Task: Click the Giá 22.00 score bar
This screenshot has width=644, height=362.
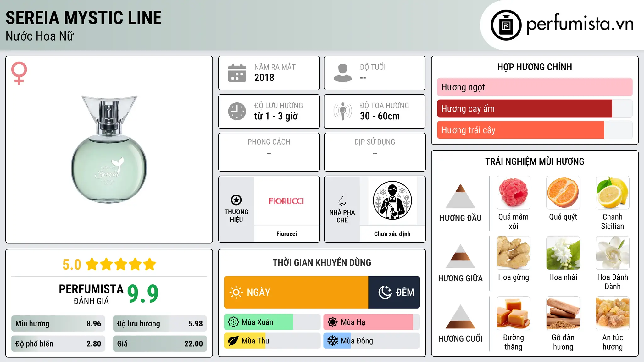Action: (160, 343)
